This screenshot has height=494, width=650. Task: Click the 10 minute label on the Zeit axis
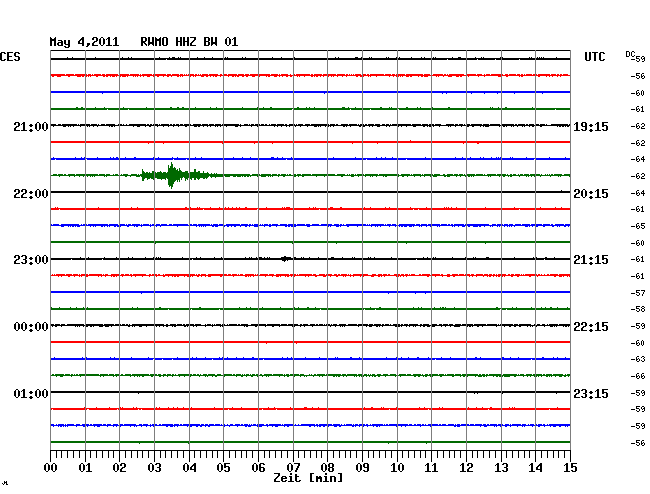[397, 468]
